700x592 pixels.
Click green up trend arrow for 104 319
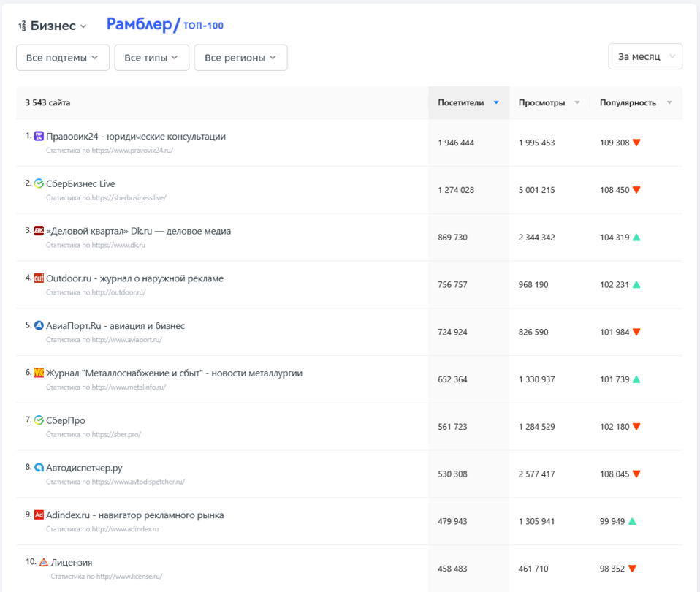click(x=636, y=237)
